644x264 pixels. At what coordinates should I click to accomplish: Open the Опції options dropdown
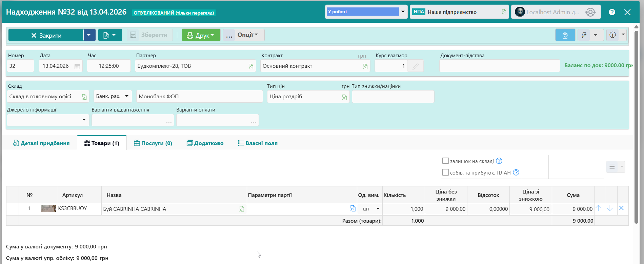[243, 35]
